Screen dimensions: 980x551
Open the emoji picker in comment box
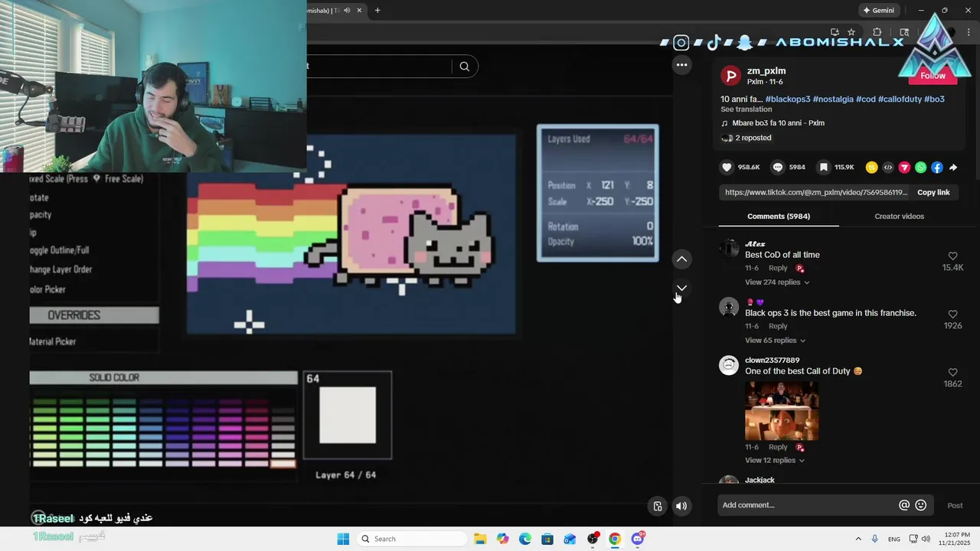[921, 505]
